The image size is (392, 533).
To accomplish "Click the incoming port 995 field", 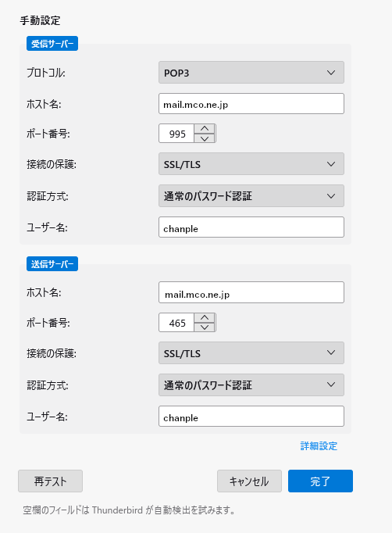I will (x=176, y=134).
